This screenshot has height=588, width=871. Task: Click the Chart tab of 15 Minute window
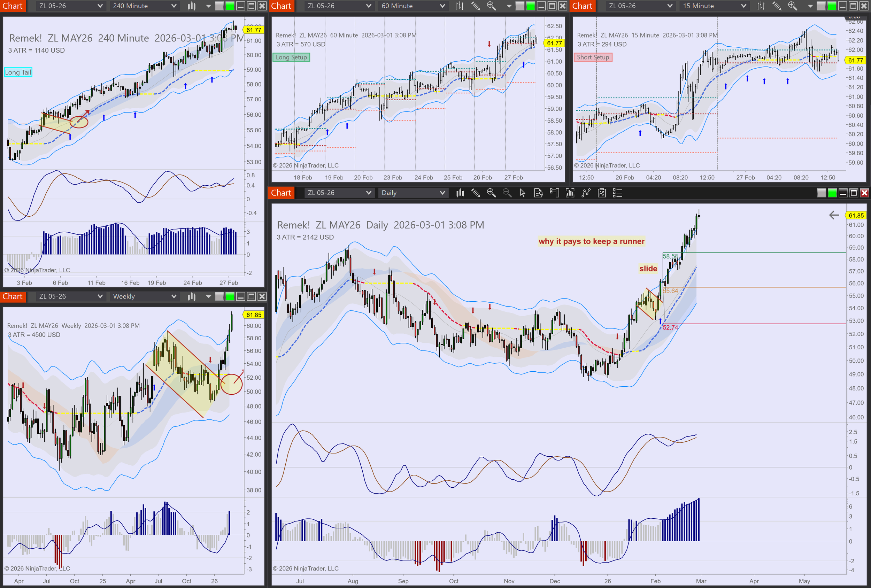point(582,6)
